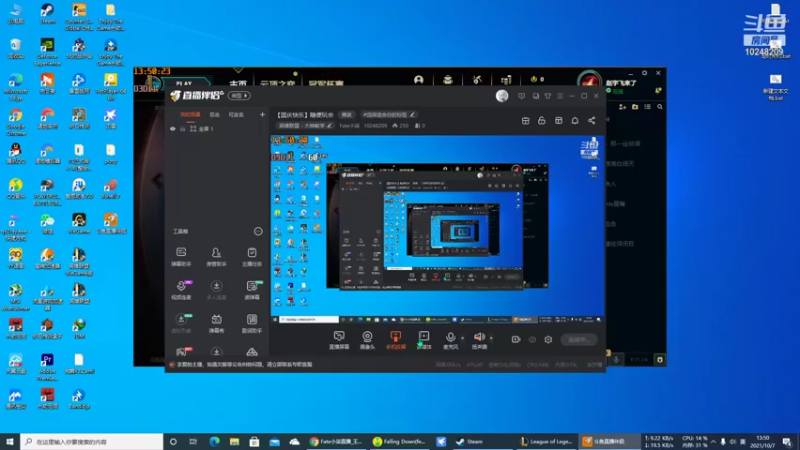The image size is (800, 450).
Task: Add 摄像头 camera source
Action: [367, 340]
